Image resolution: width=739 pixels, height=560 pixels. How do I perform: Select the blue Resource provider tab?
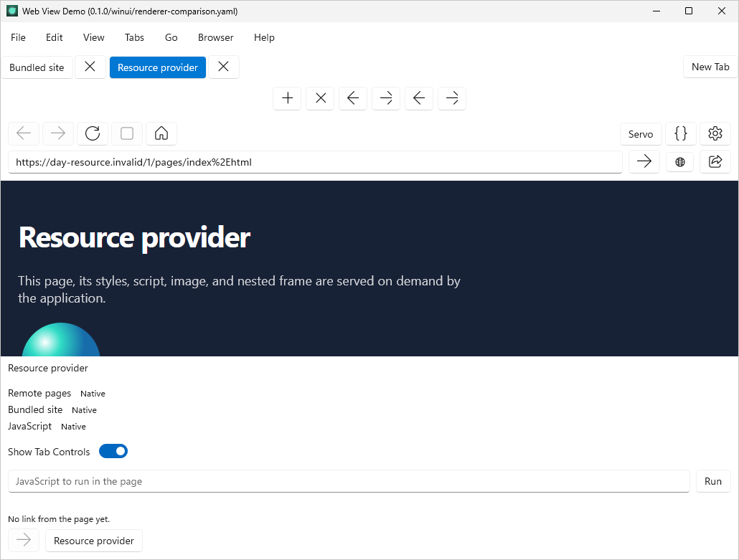point(158,67)
